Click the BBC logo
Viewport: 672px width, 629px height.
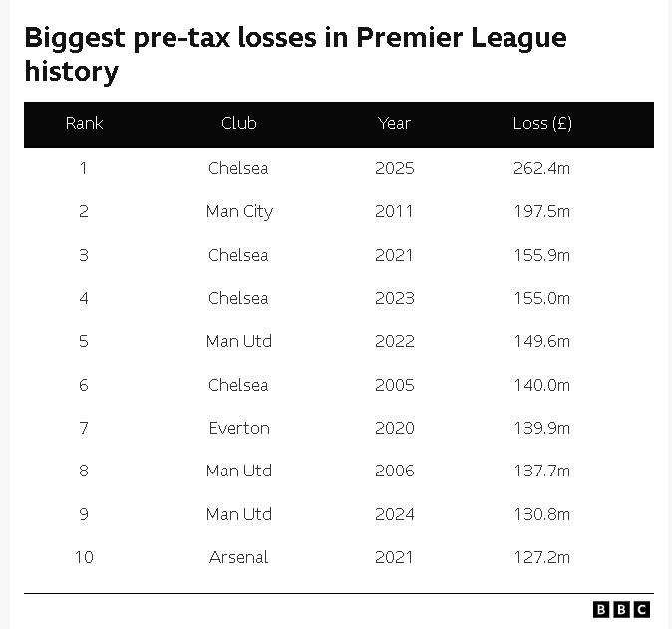(x=621, y=609)
